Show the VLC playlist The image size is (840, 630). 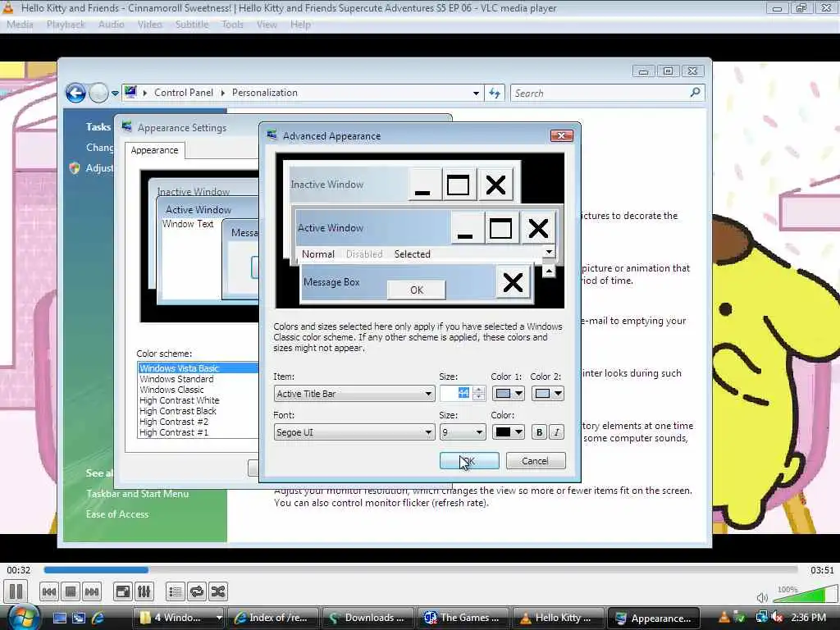click(x=176, y=591)
